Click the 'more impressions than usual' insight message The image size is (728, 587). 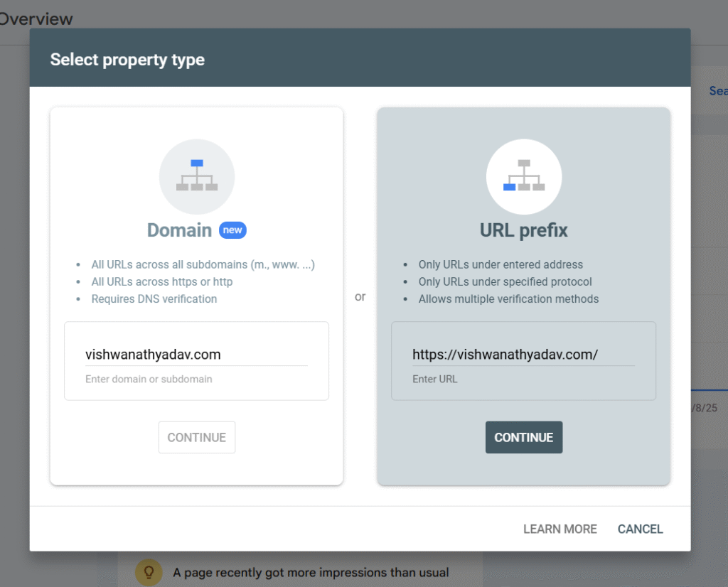(x=311, y=573)
